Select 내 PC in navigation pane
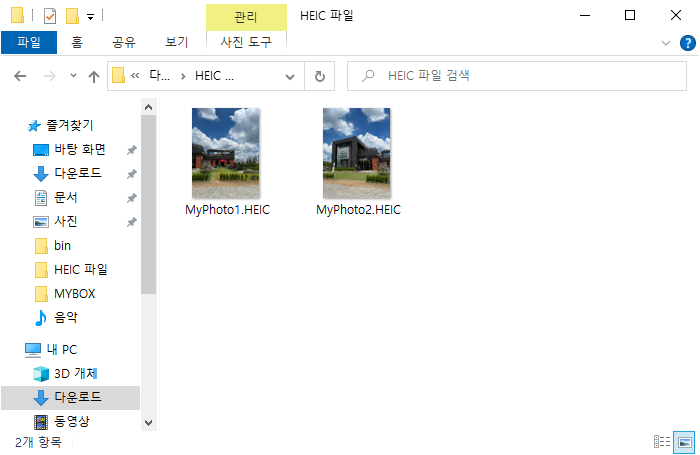The width and height of the screenshot is (700, 455). click(62, 350)
